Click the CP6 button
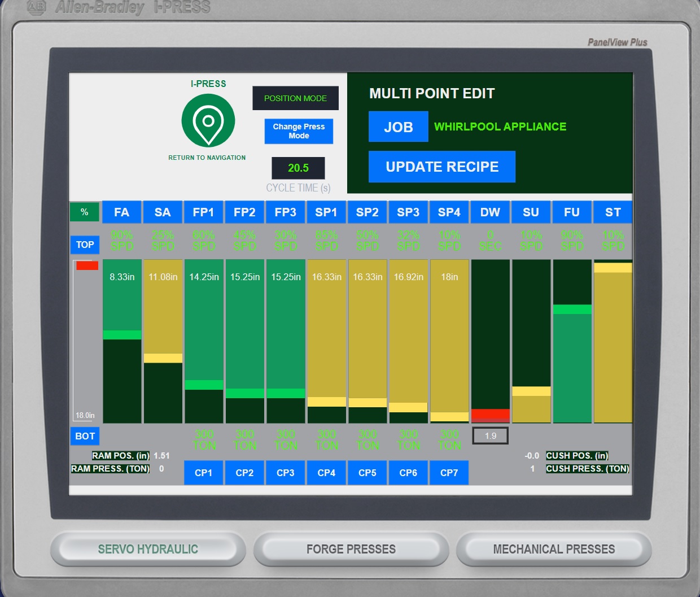This screenshot has width=700, height=597. pyautogui.click(x=408, y=473)
